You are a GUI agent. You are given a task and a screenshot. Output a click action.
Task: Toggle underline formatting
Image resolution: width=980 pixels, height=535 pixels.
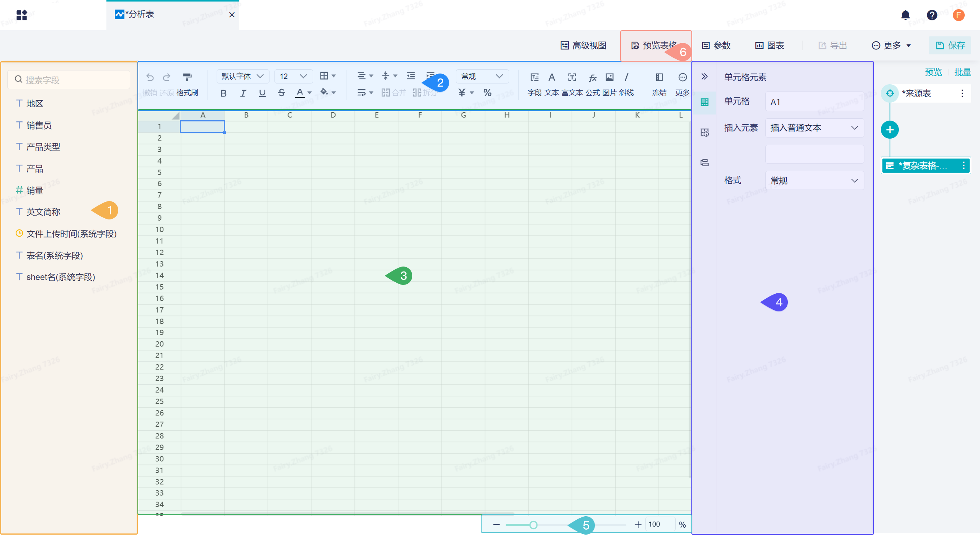click(x=262, y=93)
